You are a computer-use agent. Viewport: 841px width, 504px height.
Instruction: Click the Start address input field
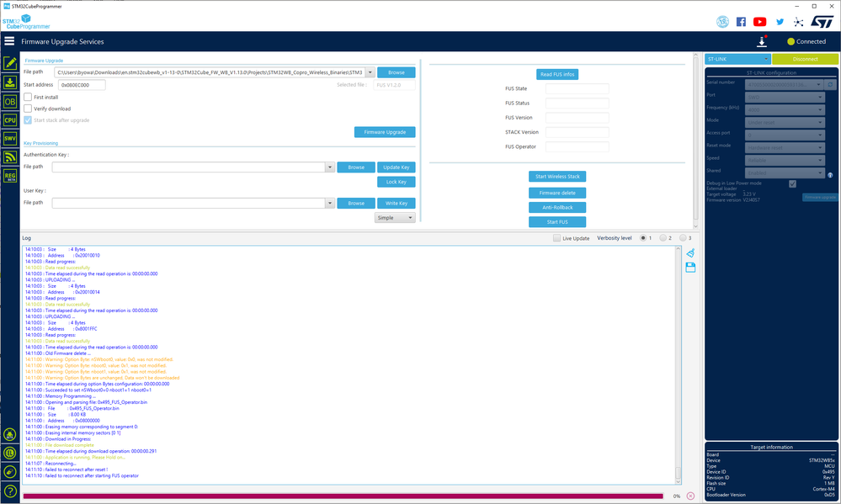click(x=82, y=85)
